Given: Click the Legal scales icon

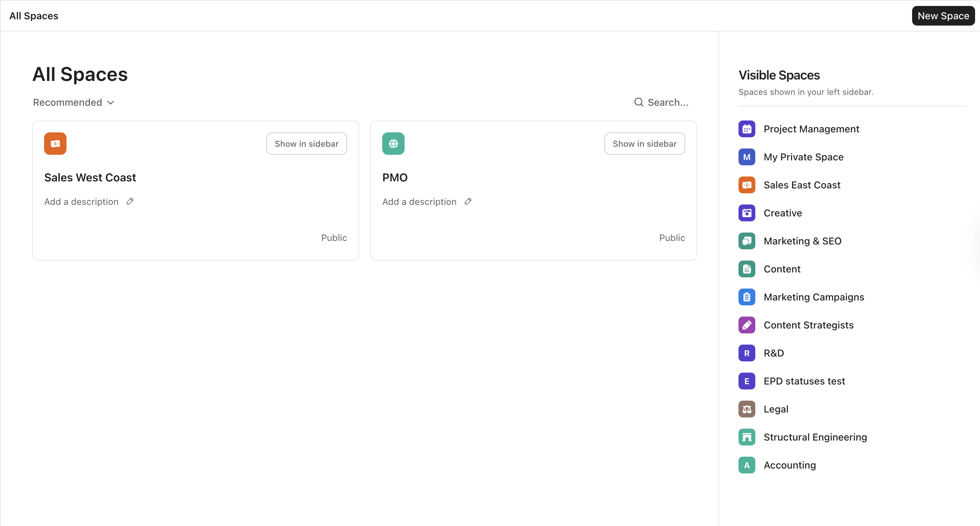Looking at the screenshot, I should click(747, 409).
